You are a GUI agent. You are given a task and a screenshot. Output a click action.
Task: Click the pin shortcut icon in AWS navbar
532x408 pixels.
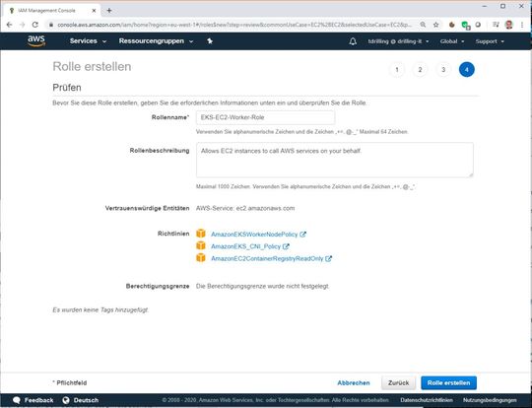coord(210,41)
